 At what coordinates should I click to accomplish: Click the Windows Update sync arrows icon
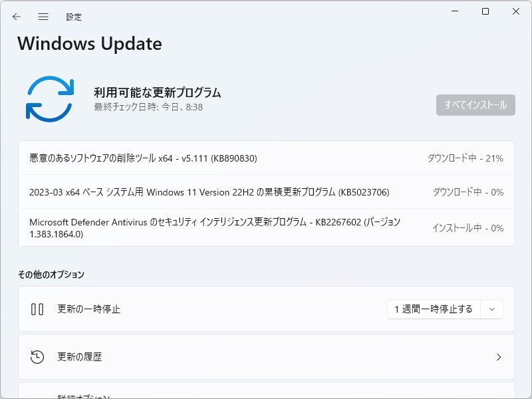tap(49, 96)
